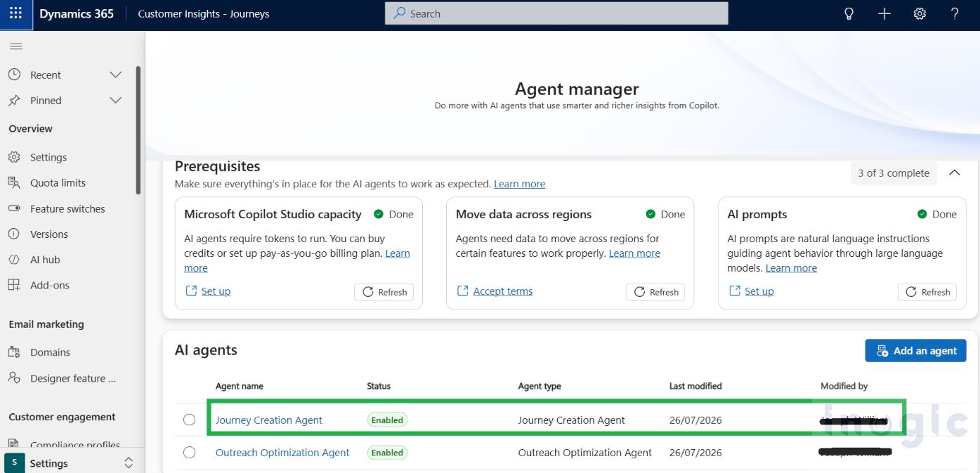
Task: Open Versions in sidebar
Action: 49,234
